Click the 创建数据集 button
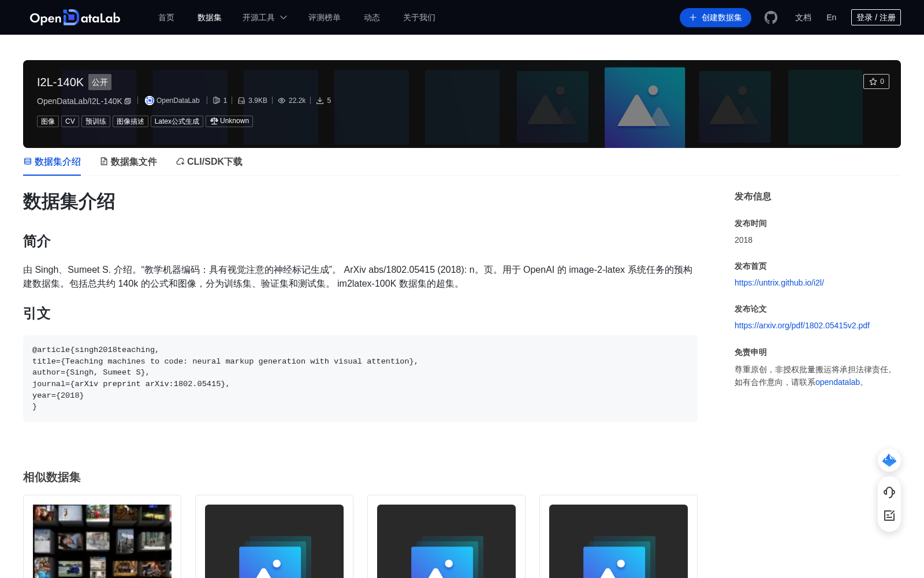Viewport: 924px width, 578px height. (x=716, y=18)
